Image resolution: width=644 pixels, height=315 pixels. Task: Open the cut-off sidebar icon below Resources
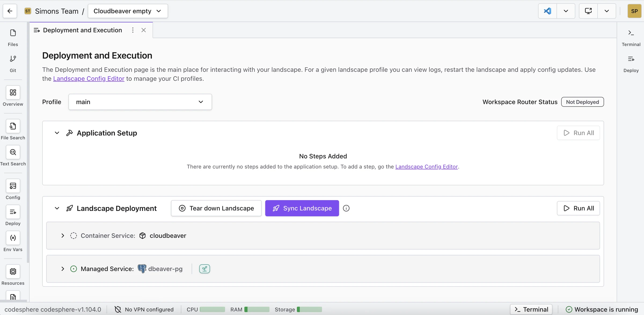13,296
